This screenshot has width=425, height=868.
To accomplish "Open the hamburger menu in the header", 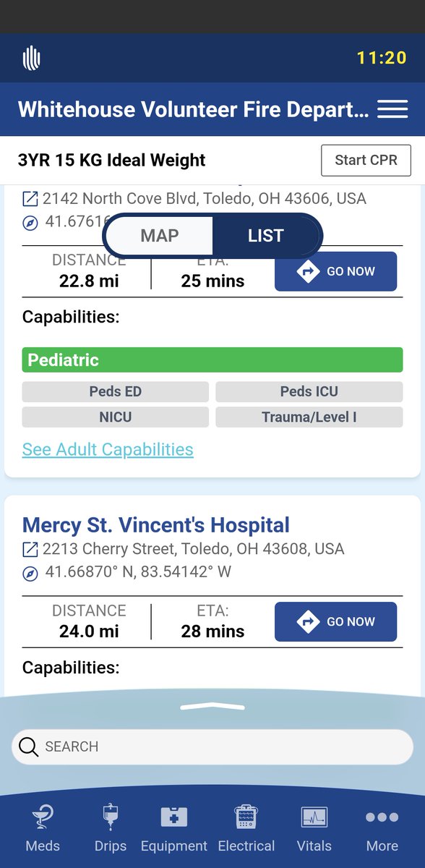I will (x=392, y=109).
